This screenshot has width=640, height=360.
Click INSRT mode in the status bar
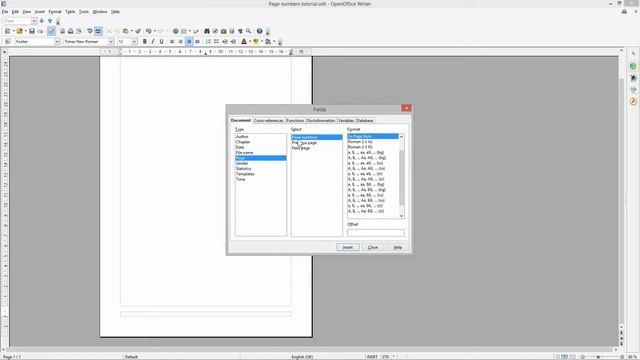coord(372,357)
